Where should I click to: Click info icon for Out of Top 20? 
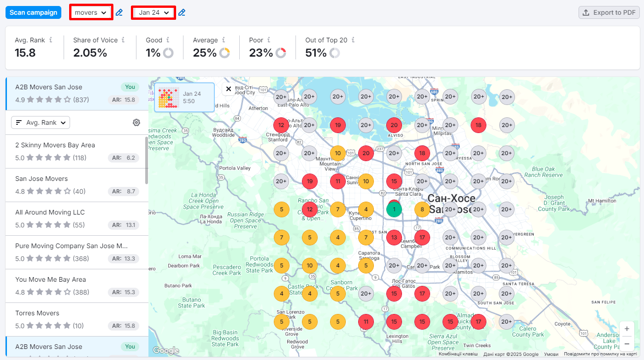tap(353, 40)
